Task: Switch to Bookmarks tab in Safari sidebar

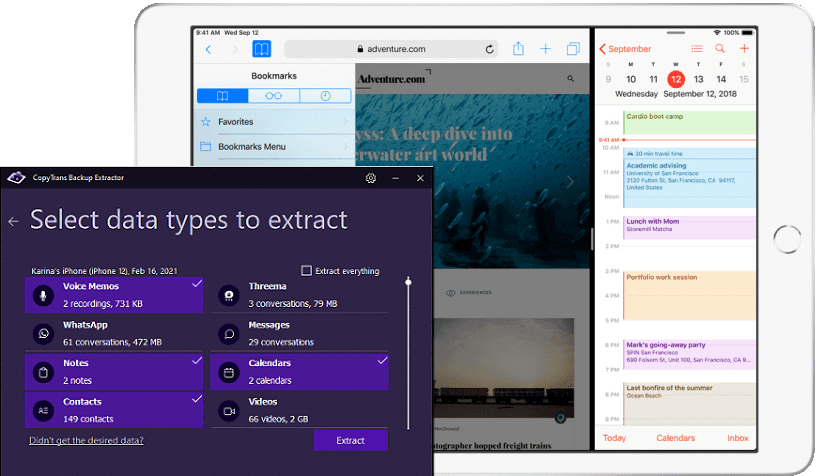Action: (x=223, y=96)
